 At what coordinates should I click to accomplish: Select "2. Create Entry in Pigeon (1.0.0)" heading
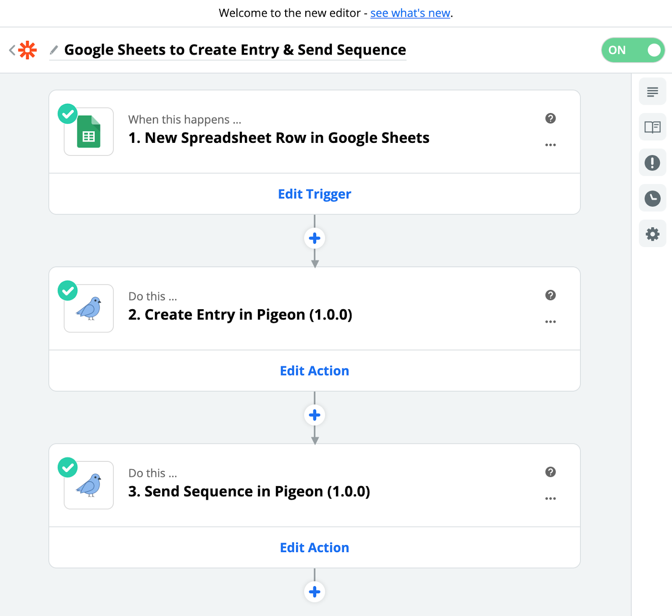pos(240,315)
